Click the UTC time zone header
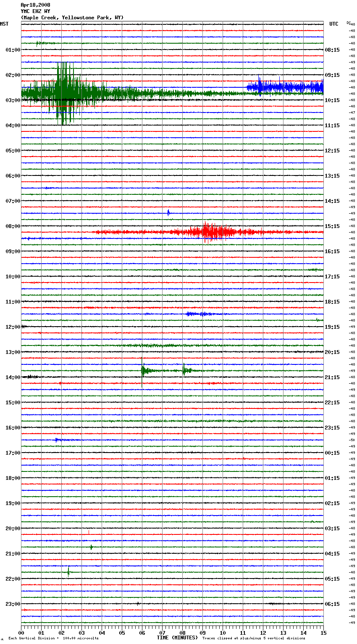The image size is (357, 644). [x=333, y=24]
